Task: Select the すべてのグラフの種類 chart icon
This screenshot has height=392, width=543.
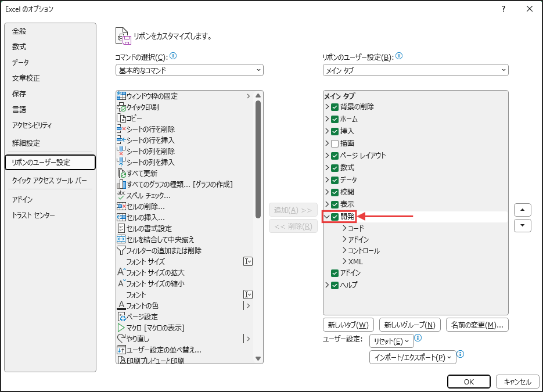Action: [121, 184]
